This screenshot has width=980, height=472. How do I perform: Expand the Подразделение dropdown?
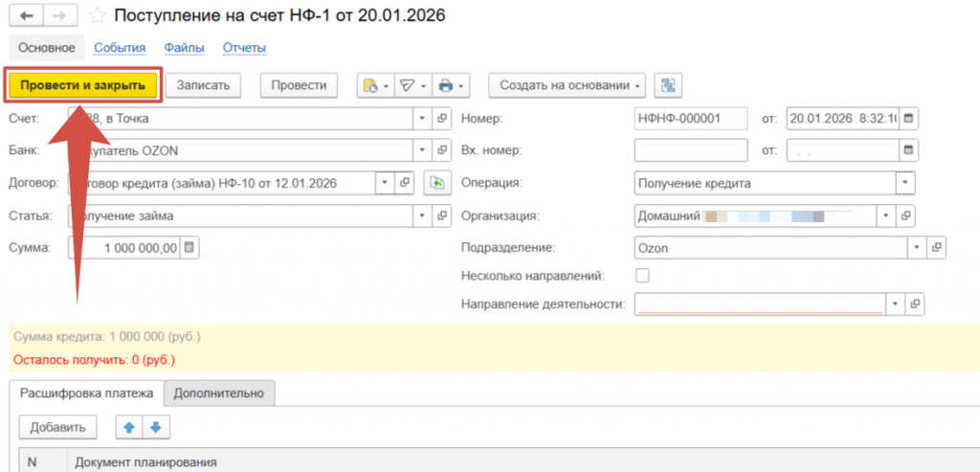click(x=919, y=248)
